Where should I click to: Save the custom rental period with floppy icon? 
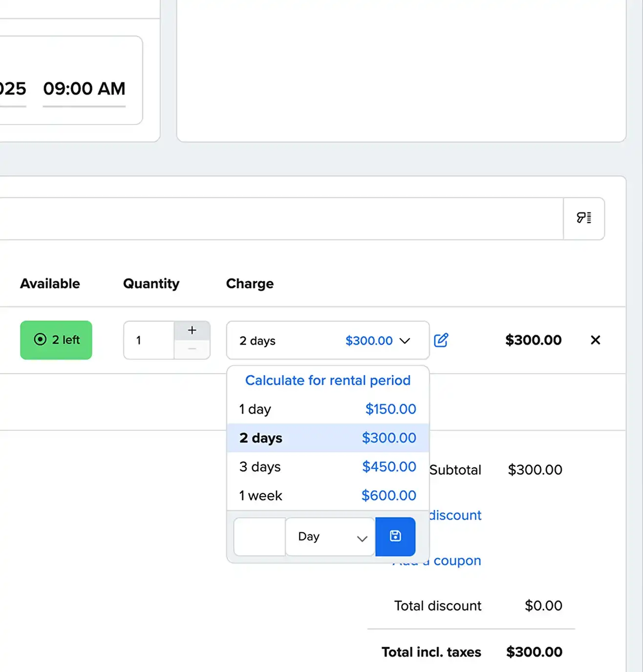(395, 537)
